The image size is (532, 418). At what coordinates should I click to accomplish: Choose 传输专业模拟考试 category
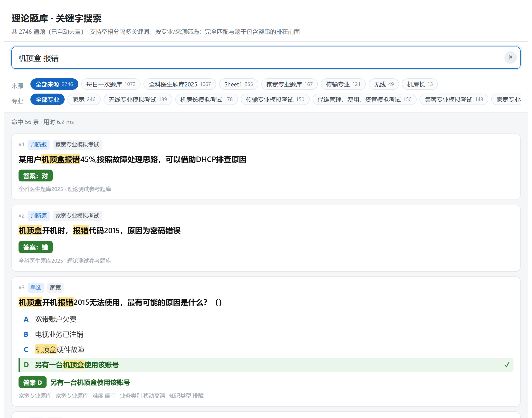click(x=275, y=99)
